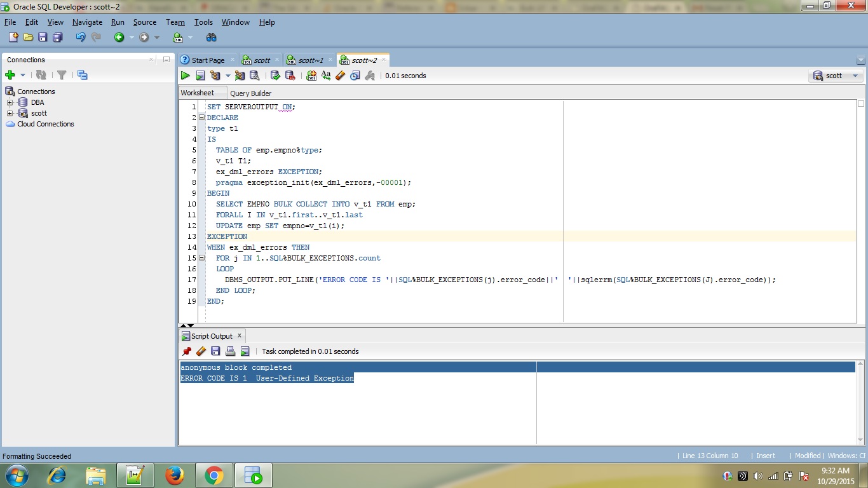The image size is (868, 488).
Task: Expand the scott connection tree node
Action: coord(10,113)
